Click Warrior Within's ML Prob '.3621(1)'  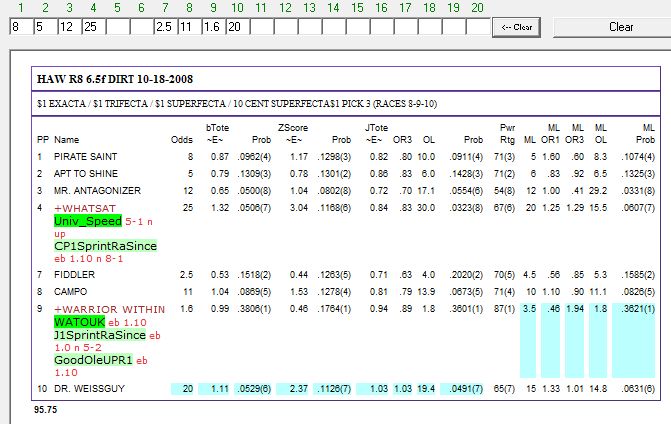click(638, 309)
